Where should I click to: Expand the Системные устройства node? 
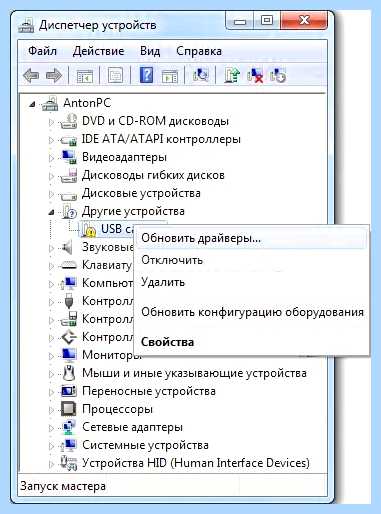tap(51, 446)
